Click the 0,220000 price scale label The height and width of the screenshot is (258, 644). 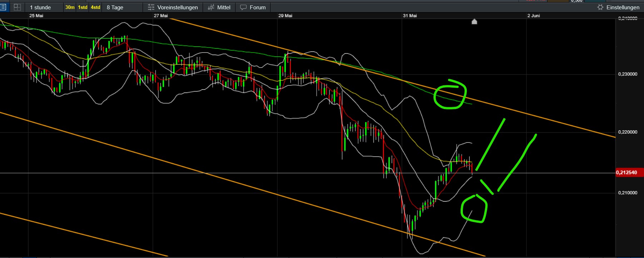click(628, 132)
